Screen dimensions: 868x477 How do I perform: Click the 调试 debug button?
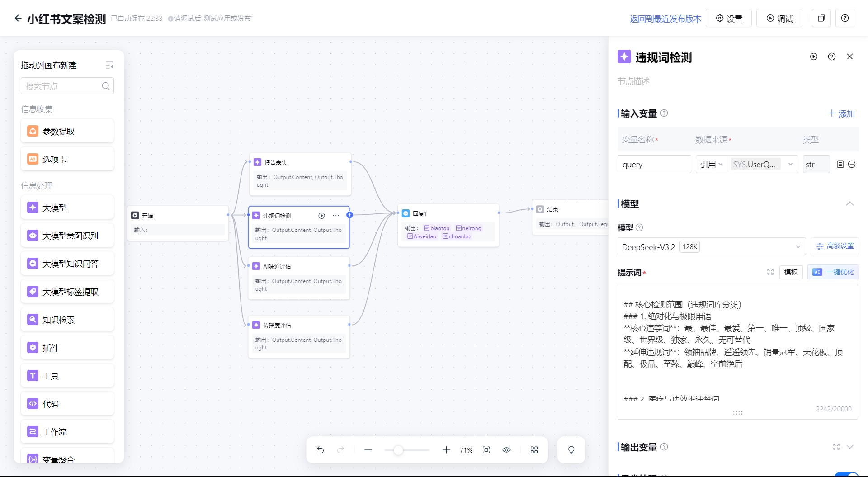(x=779, y=19)
